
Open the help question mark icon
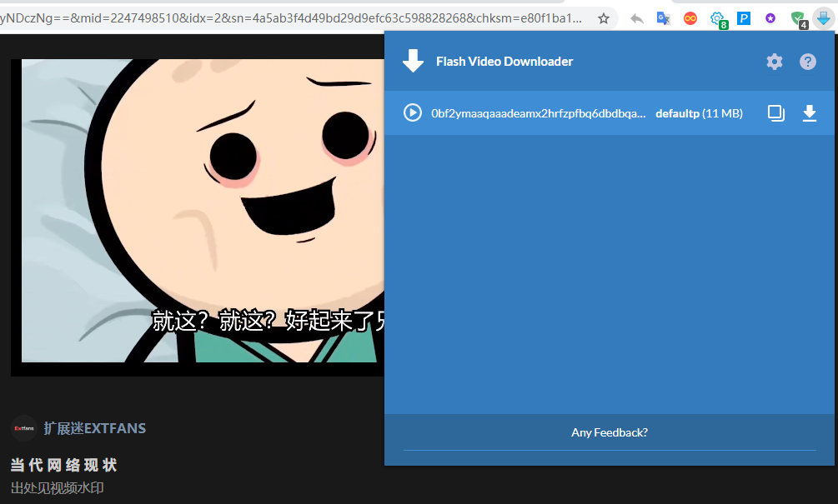807,62
